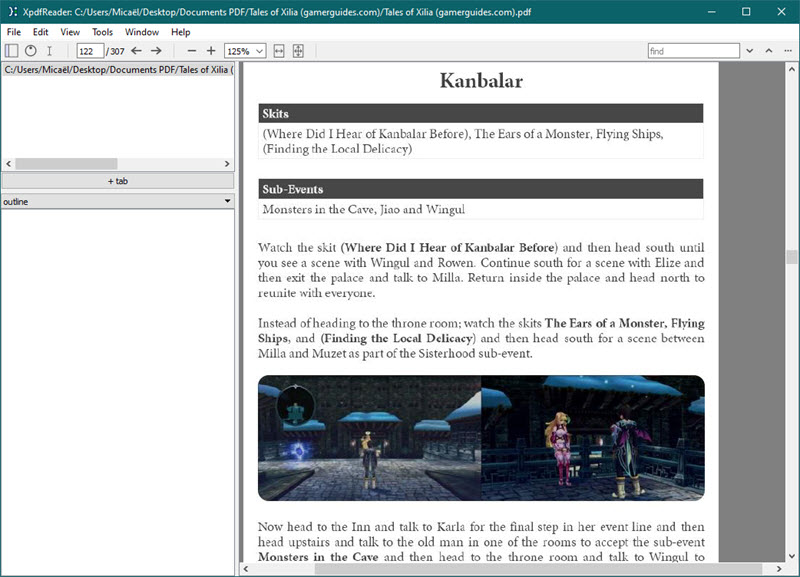Expand the outline pane selector dropdown
This screenshot has height=577, width=800.
pyautogui.click(x=117, y=201)
